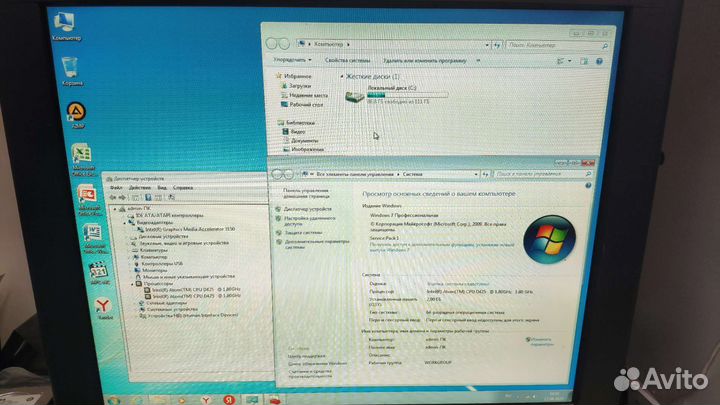
Task: Click Local Disk (C:) capacity bar
Action: tap(407, 95)
